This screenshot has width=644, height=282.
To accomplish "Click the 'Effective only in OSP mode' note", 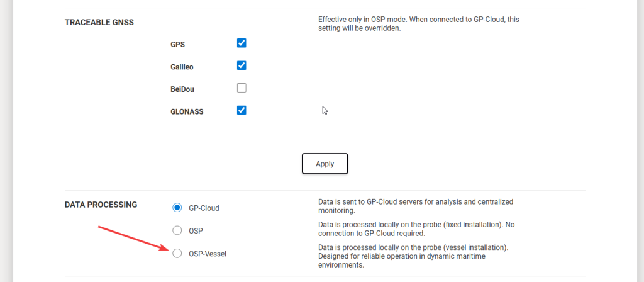I will pos(418,24).
